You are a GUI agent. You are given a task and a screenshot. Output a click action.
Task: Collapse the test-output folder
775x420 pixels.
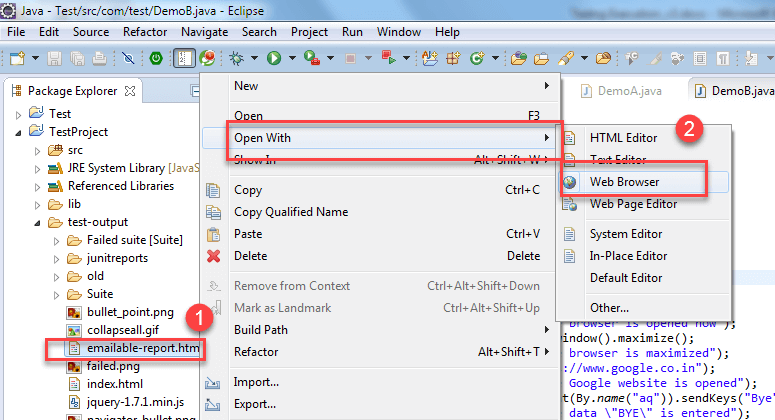(38, 222)
